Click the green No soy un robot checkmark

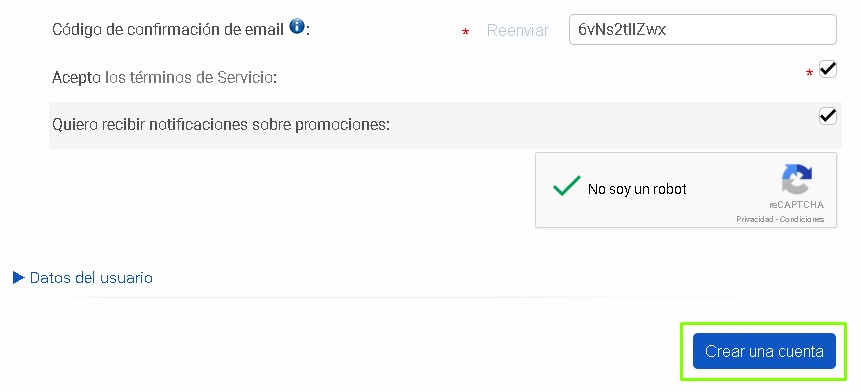pos(566,186)
